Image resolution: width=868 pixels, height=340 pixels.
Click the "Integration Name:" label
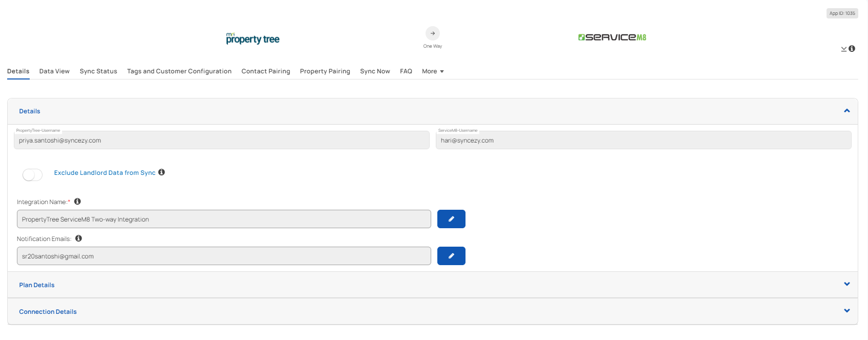coord(44,202)
